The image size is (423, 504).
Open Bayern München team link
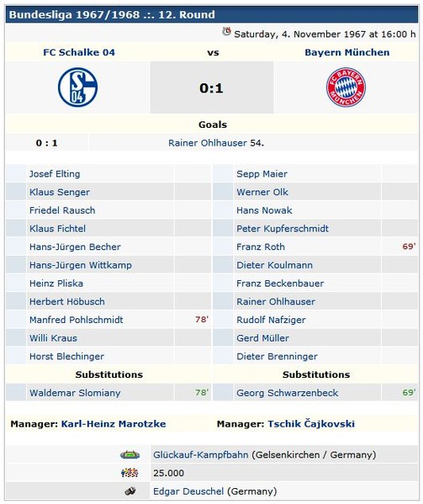(x=347, y=52)
